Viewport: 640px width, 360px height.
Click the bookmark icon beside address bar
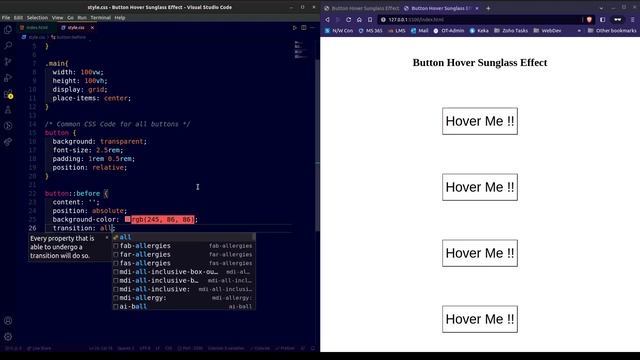tap(370, 20)
